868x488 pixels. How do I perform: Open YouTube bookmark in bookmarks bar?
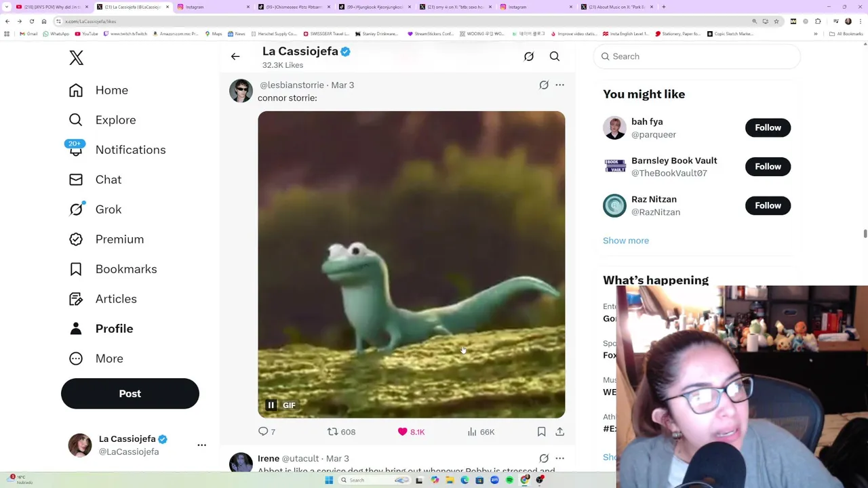pyautogui.click(x=87, y=34)
